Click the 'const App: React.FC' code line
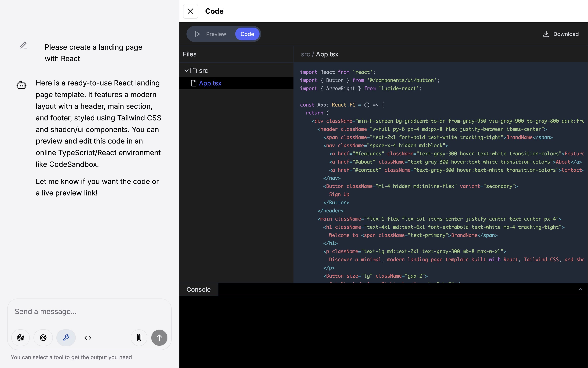Image resolution: width=588 pixels, height=368 pixels. [342, 105]
